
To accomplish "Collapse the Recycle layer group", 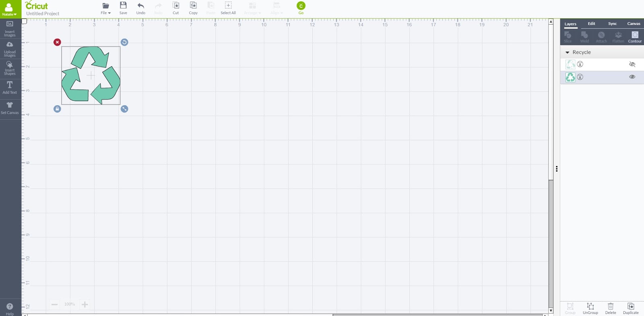I will (x=568, y=52).
